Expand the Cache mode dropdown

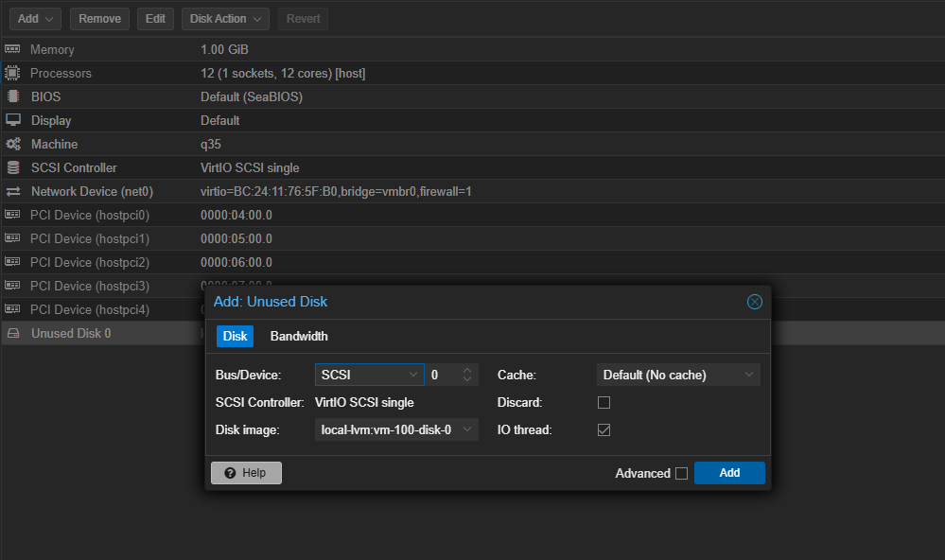pos(677,375)
